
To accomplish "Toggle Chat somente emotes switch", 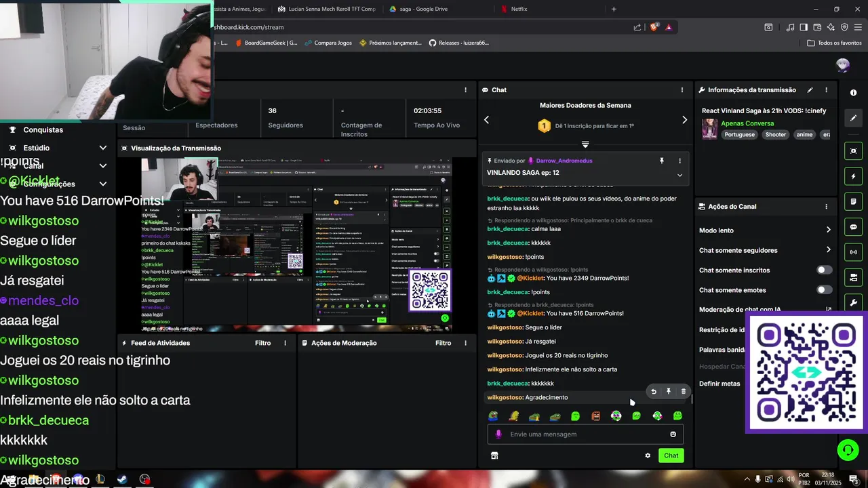I will pos(824,290).
